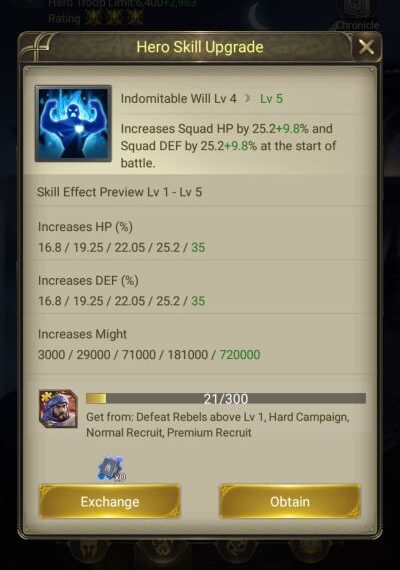Image resolution: width=400 pixels, height=570 pixels.
Task: Tap the blue skill fragment puzzle icon
Action: pos(111,468)
